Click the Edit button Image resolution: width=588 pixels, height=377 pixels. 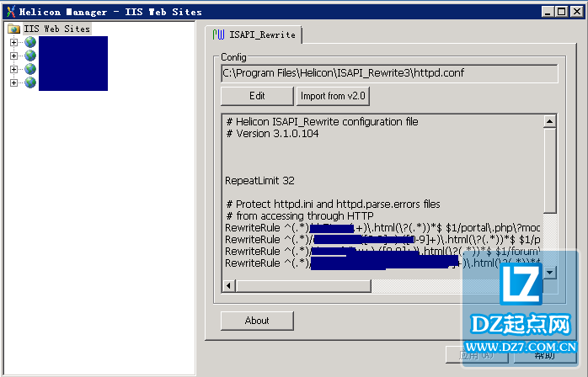[257, 96]
